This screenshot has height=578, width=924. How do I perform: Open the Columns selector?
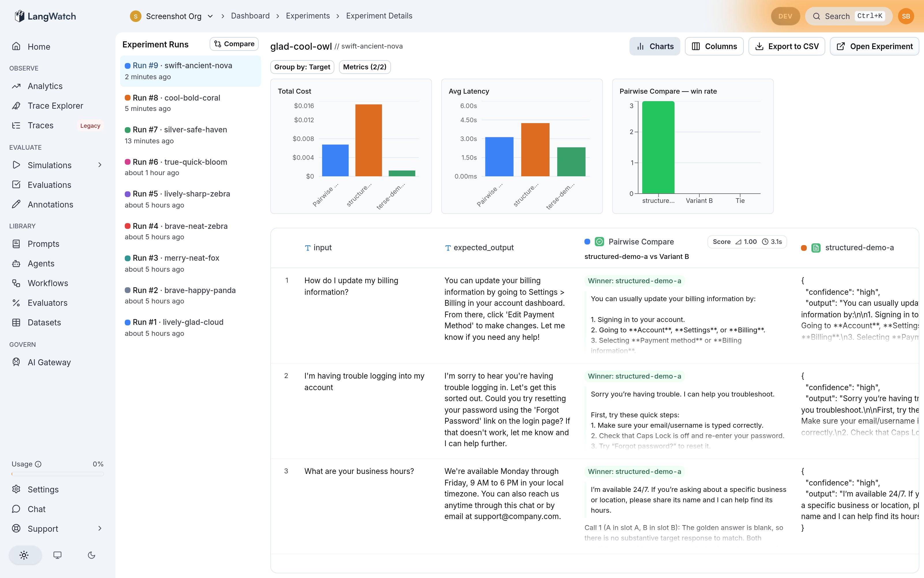(x=714, y=46)
